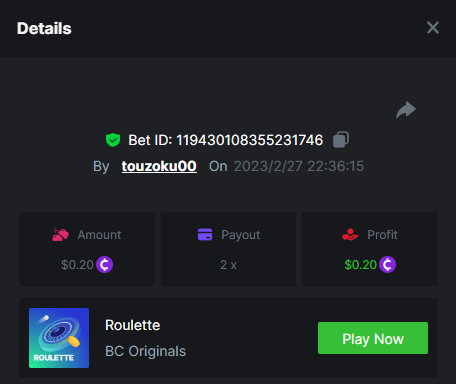Click the purple coin beside Amount $0.20

click(105, 265)
